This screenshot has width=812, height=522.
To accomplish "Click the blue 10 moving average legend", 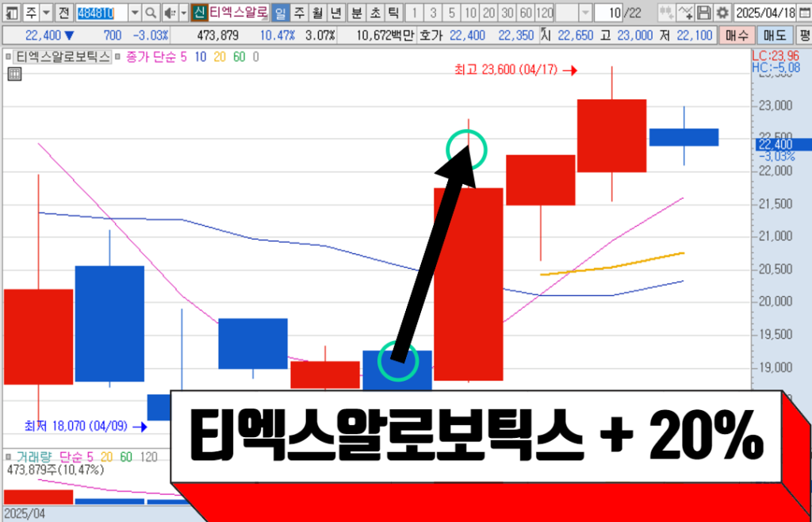I will coord(199,56).
